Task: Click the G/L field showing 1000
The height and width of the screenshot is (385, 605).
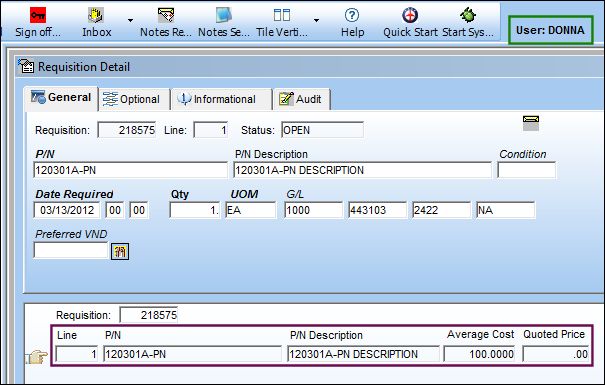Action: tap(313, 210)
